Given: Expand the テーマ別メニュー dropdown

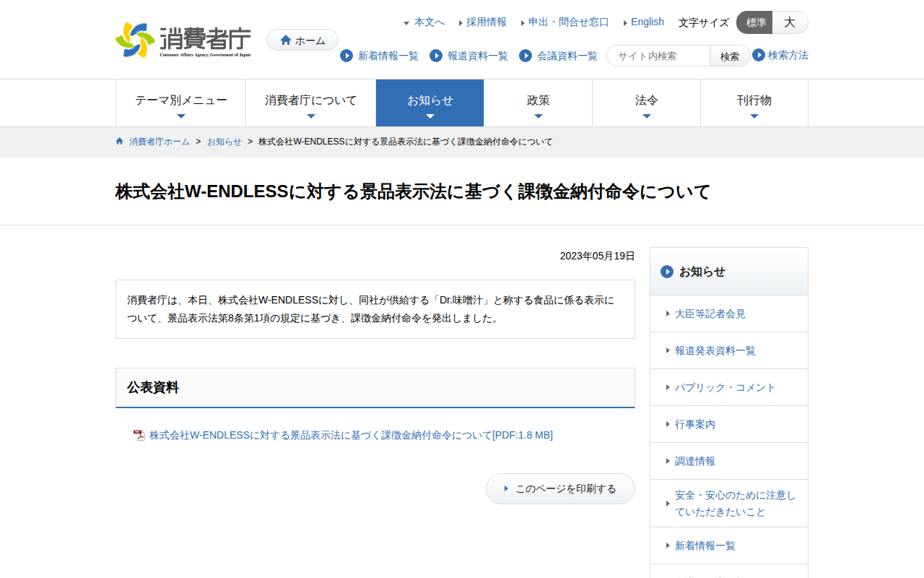Looking at the screenshot, I should tap(180, 103).
